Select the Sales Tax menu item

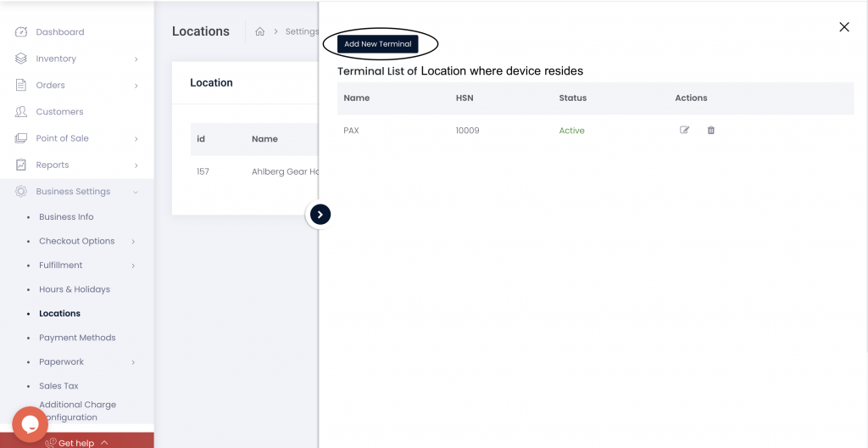pos(58,386)
